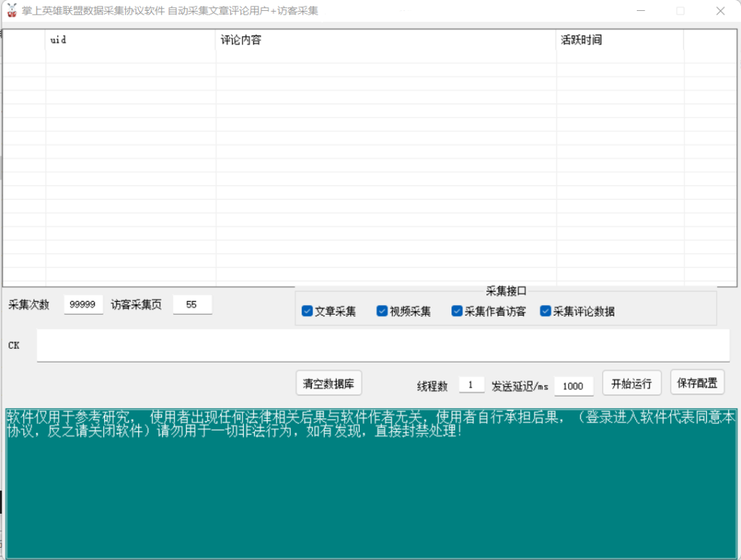Click the 保存配置 button
Image resolution: width=741 pixels, height=560 pixels.
coord(697,383)
